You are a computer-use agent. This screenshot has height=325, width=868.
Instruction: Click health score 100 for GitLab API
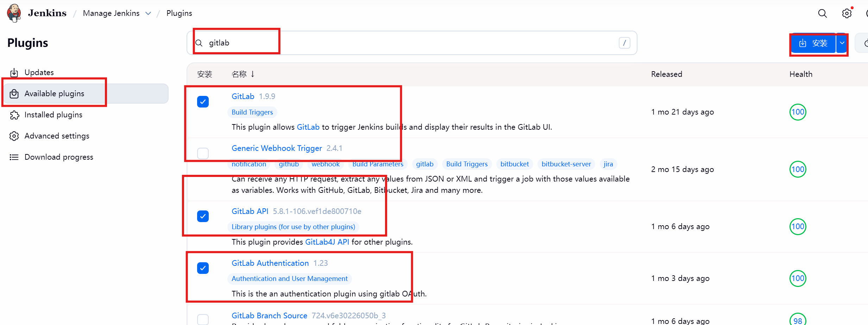798,226
